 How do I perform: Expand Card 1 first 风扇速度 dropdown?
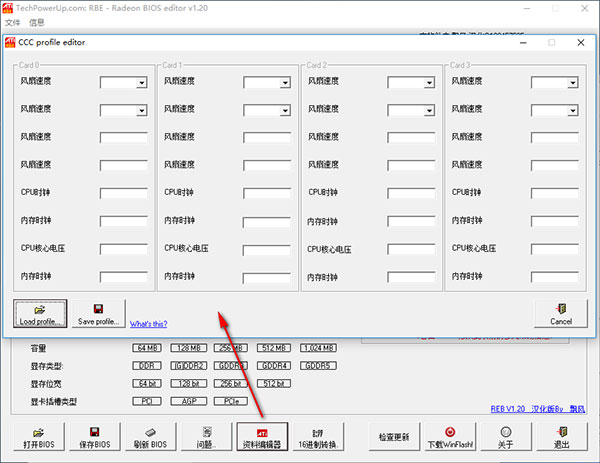(285, 83)
